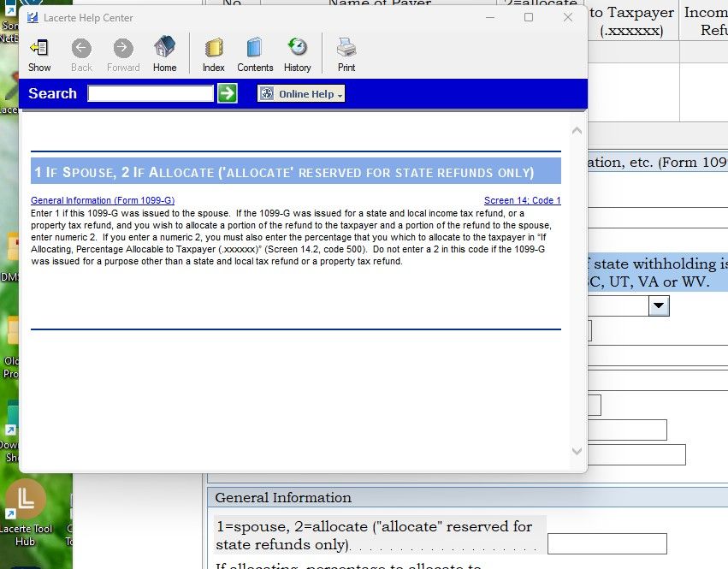This screenshot has width=728, height=569.
Task: Print the current help topic
Action: [x=346, y=54]
